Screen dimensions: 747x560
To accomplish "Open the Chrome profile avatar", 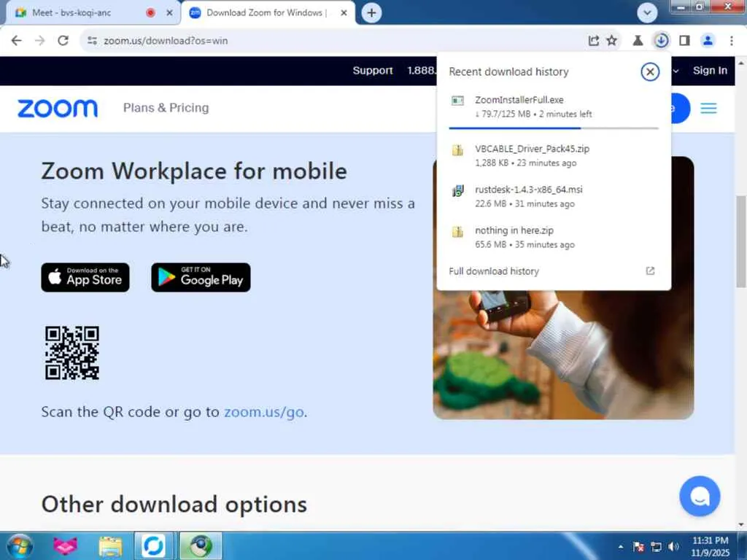I will click(708, 41).
